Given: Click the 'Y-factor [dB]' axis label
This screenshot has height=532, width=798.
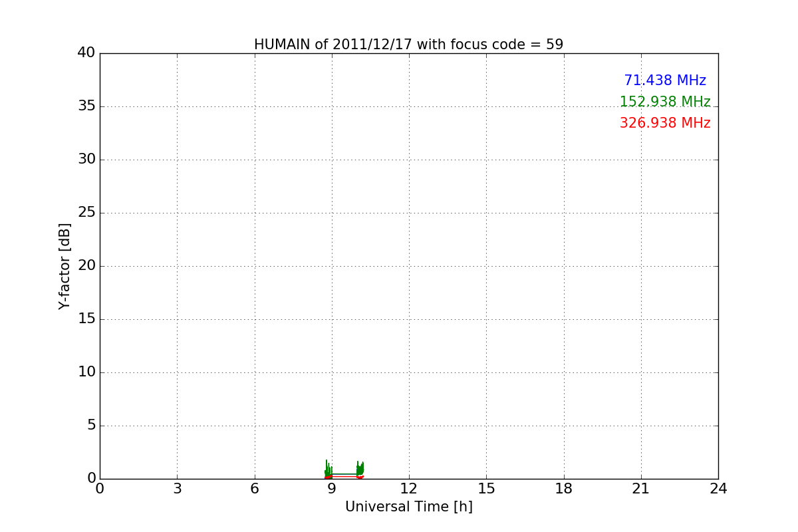Looking at the screenshot, I should tap(65, 266).
